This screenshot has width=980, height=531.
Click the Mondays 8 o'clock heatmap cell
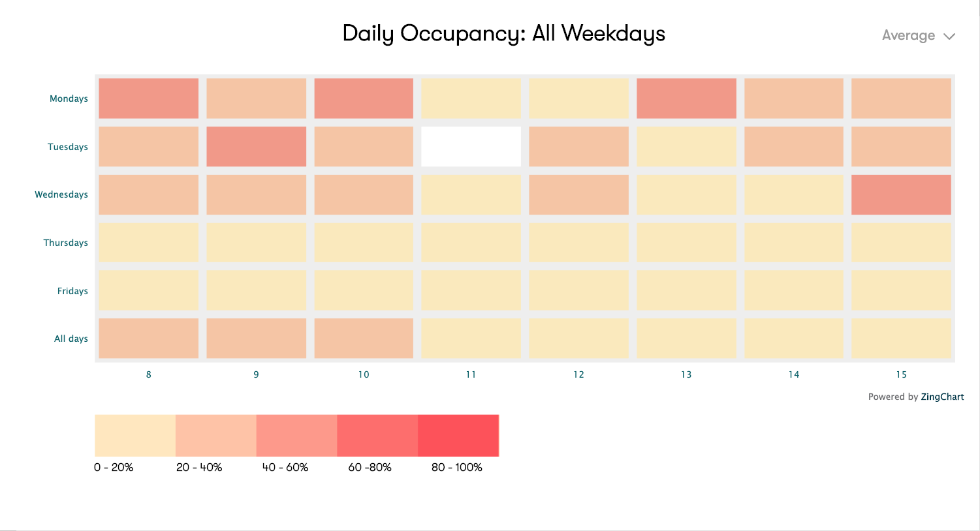[149, 99]
